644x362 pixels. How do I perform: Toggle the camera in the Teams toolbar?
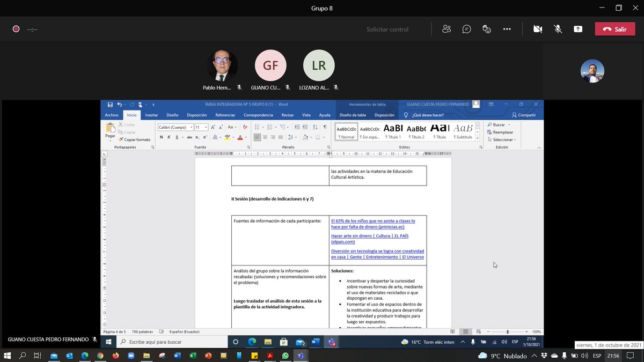[x=538, y=29]
